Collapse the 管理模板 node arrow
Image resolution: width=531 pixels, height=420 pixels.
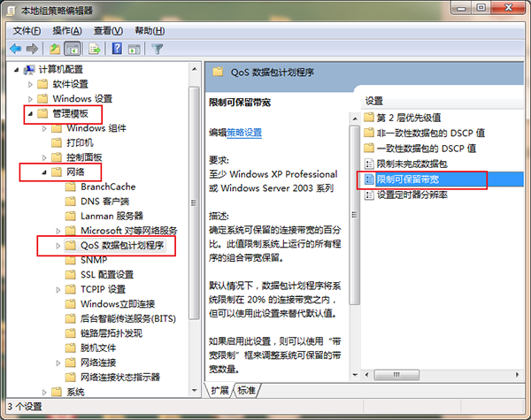tap(30, 114)
